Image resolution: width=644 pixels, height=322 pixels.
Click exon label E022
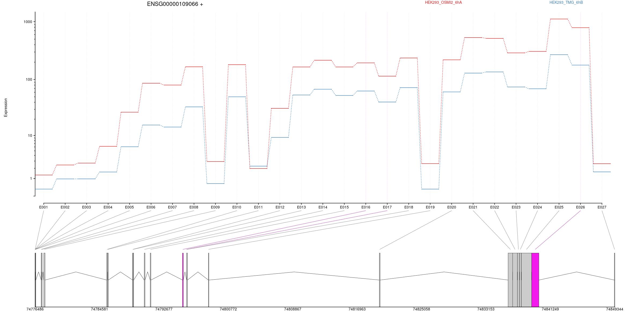coord(495,207)
